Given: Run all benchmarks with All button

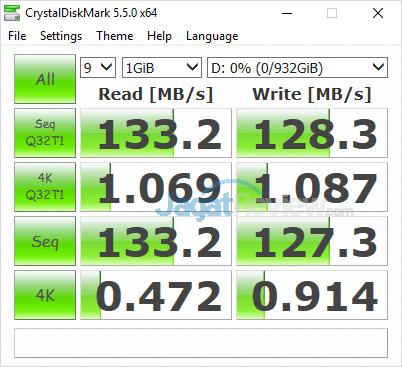Looking at the screenshot, I should (x=45, y=79).
